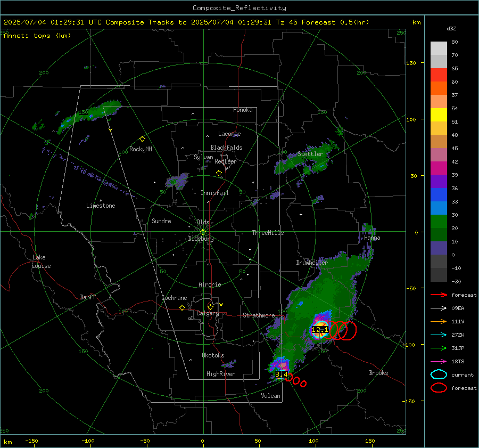Screen dimensions: 479x448
Task: Click the Brooks label on map
Action: [x=378, y=373]
